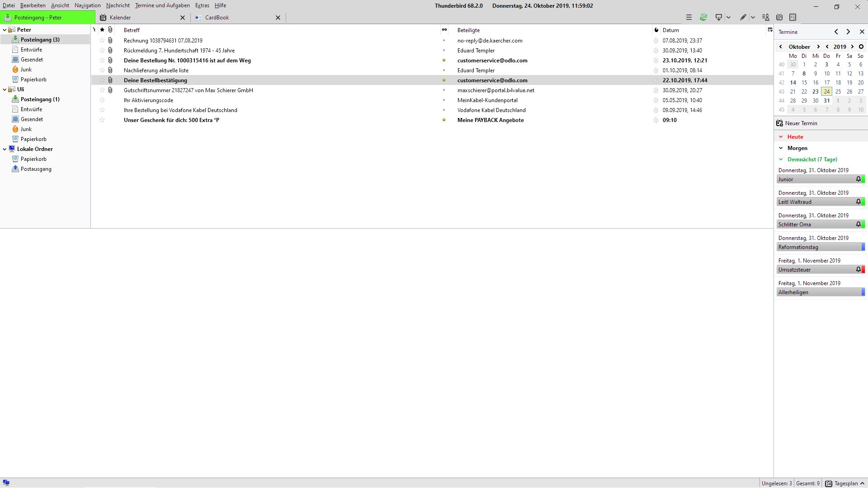Click Go to today circle in mini calendar
The width and height of the screenshot is (868, 488).
(861, 47)
